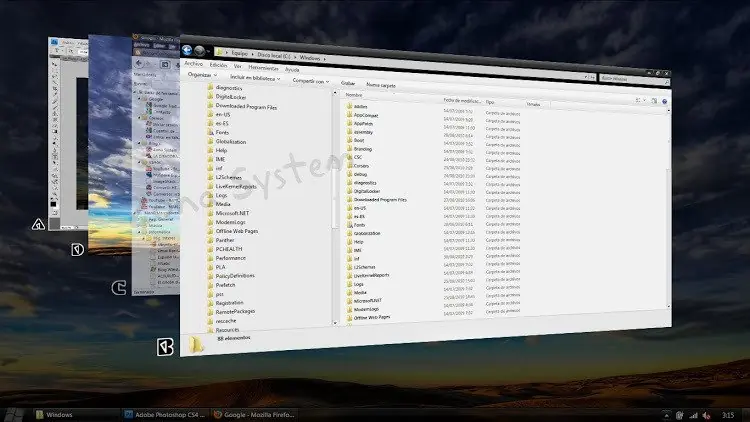Select the sky image window in the stack
750x422 pixels.
(x=110, y=144)
